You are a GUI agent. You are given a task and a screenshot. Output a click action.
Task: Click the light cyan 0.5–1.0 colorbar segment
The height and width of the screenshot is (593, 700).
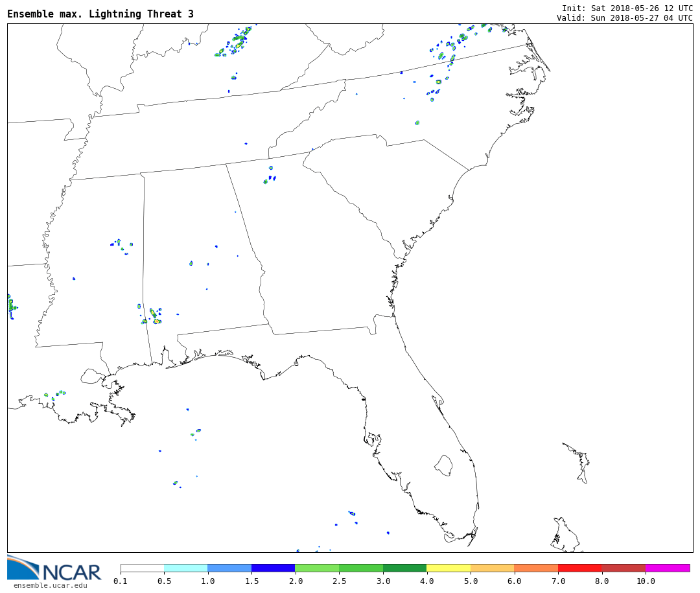(x=186, y=568)
